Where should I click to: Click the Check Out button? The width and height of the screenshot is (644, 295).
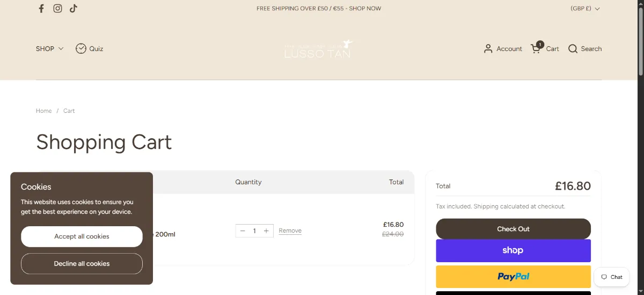coord(513,229)
